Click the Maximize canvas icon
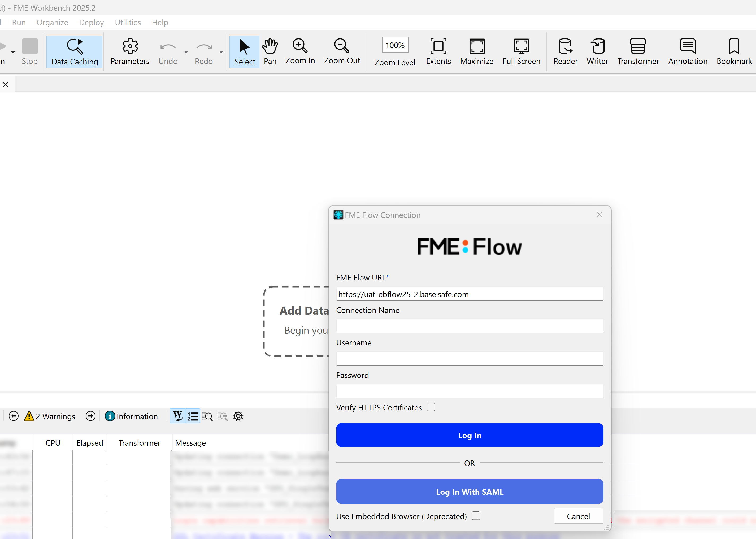 477,51
